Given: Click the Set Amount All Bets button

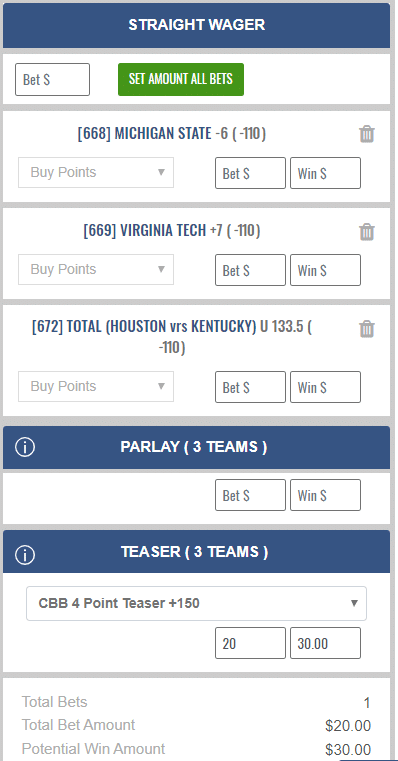Looking at the screenshot, I should [181, 79].
